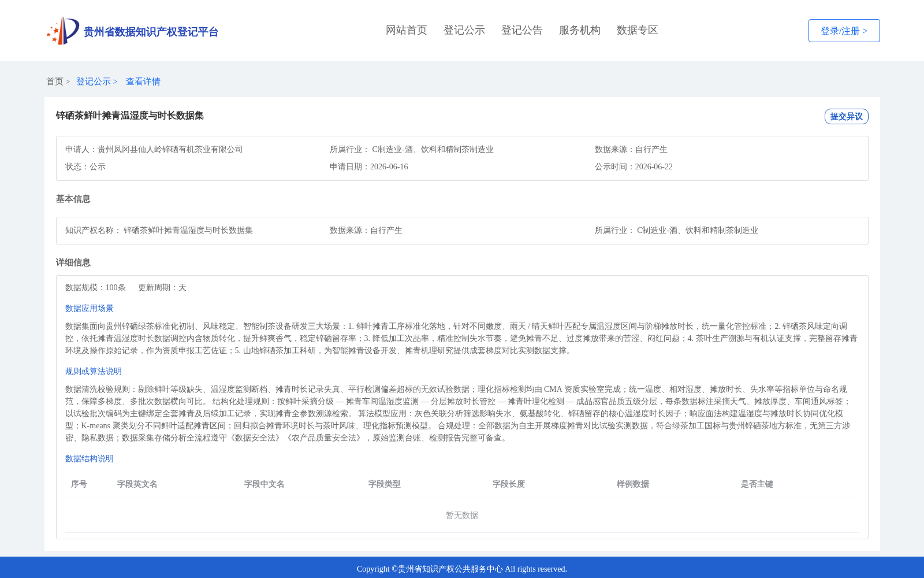The height and width of the screenshot is (578, 924).
Task: Click the 登录/注册 button
Action: (x=844, y=31)
